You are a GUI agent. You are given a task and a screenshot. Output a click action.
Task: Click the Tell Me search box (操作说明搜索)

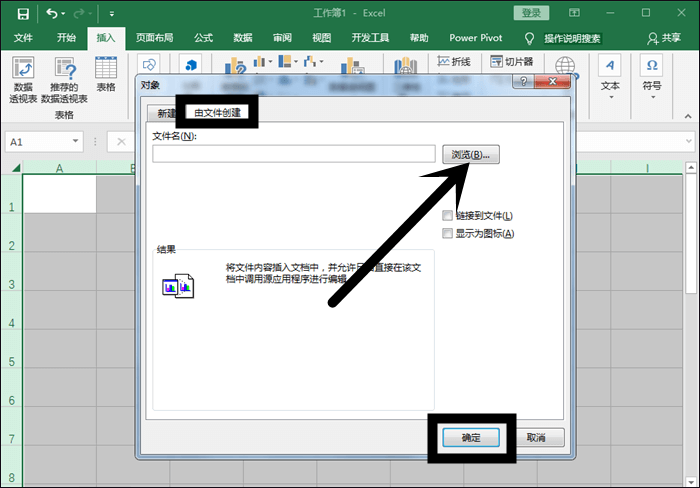tap(572, 39)
